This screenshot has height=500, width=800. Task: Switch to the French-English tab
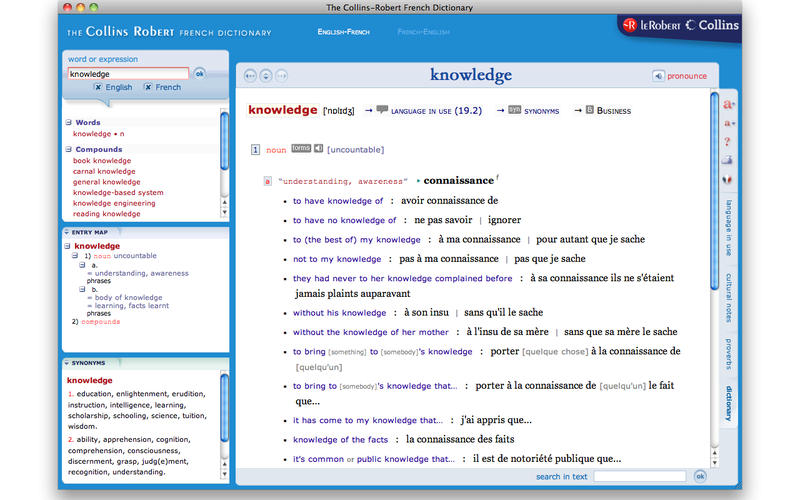tap(423, 33)
